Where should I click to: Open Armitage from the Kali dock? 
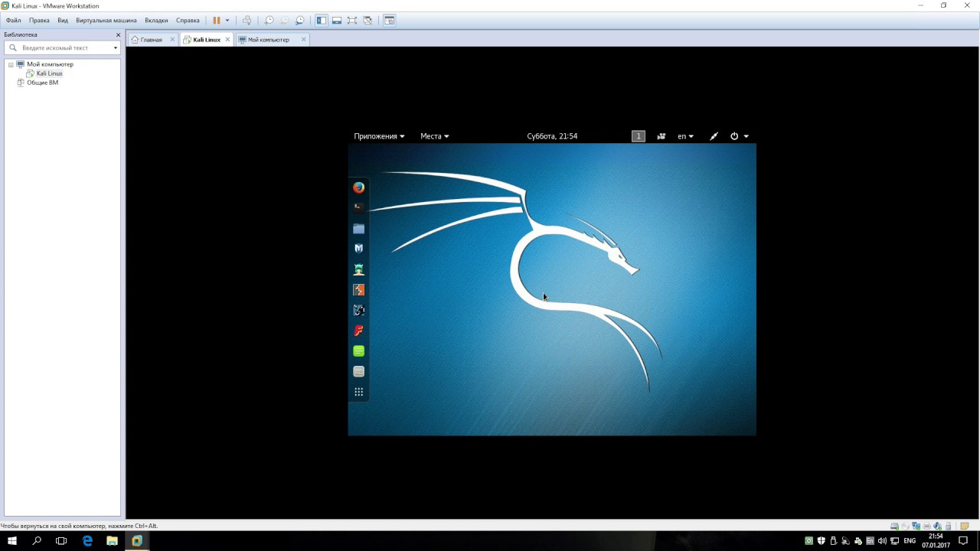[x=358, y=269]
